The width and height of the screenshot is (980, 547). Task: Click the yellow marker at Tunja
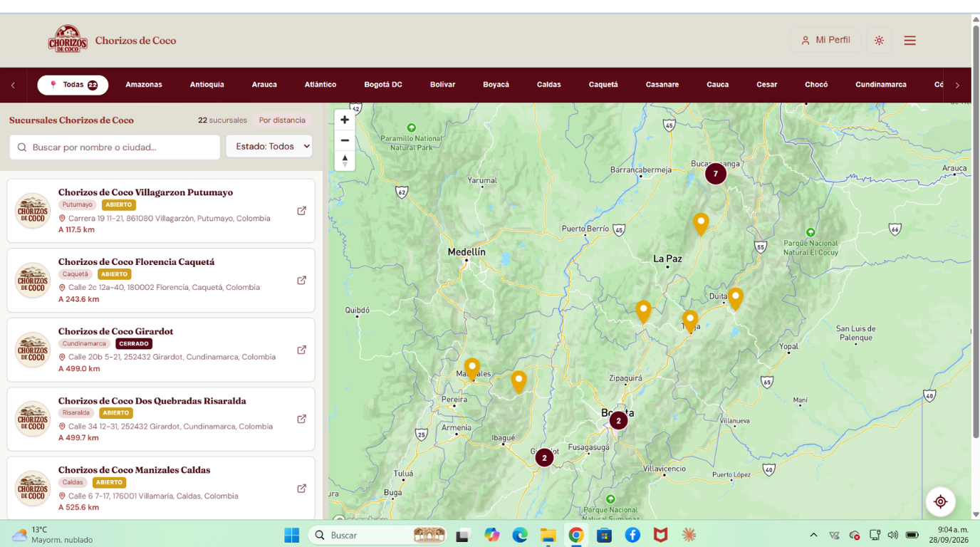(689, 321)
